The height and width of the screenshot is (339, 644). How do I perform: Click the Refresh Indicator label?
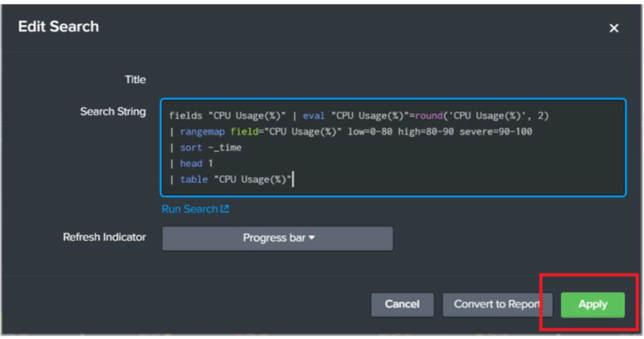pyautogui.click(x=104, y=237)
